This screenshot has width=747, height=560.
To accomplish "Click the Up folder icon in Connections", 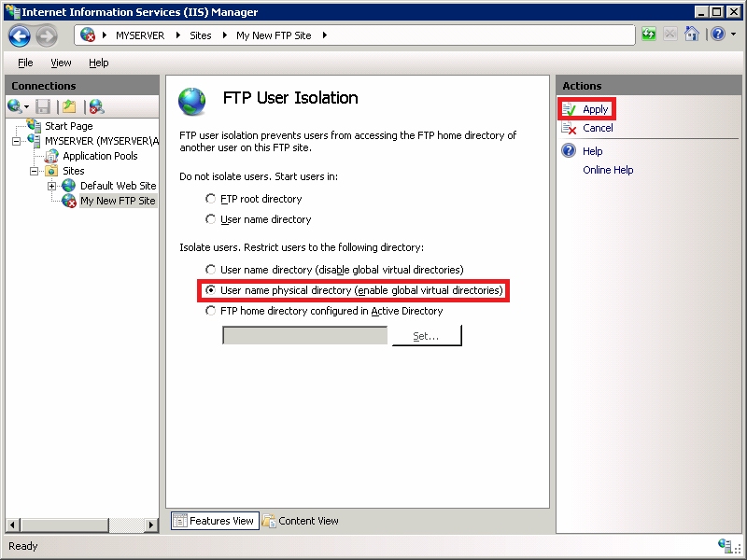I will click(x=69, y=106).
